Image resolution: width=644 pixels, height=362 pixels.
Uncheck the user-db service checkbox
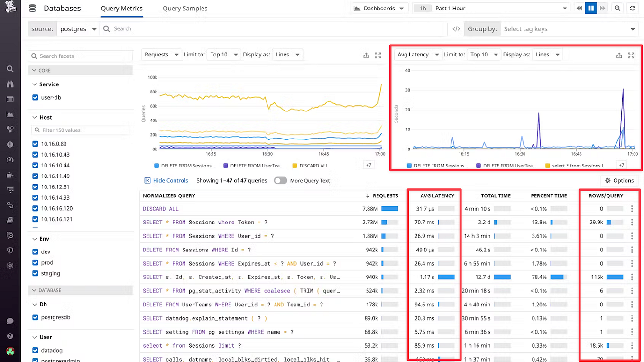point(35,97)
